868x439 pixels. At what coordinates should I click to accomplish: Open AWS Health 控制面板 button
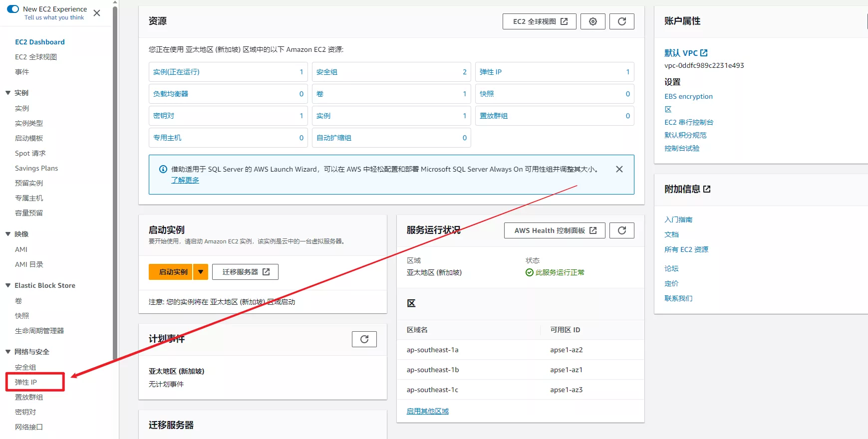click(x=555, y=230)
